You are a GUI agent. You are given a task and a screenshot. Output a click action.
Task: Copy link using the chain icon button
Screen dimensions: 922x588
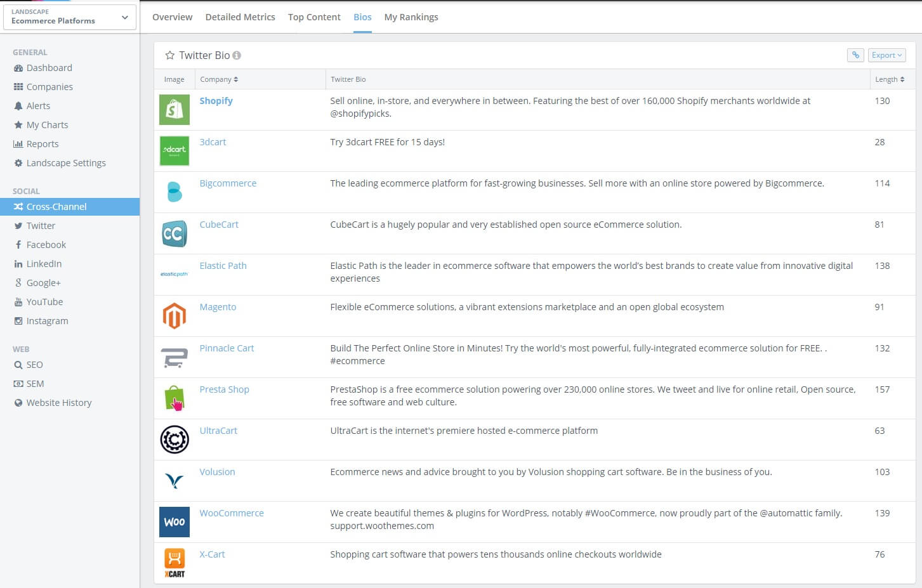[855, 55]
